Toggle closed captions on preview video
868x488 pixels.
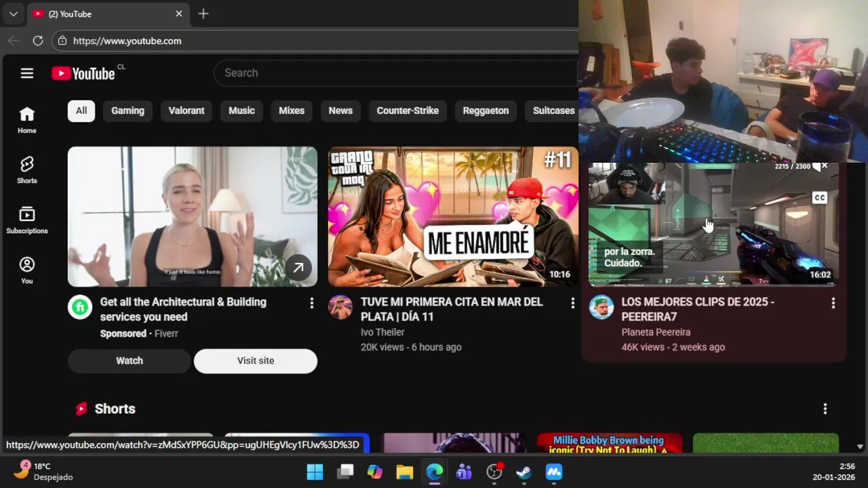coord(820,198)
